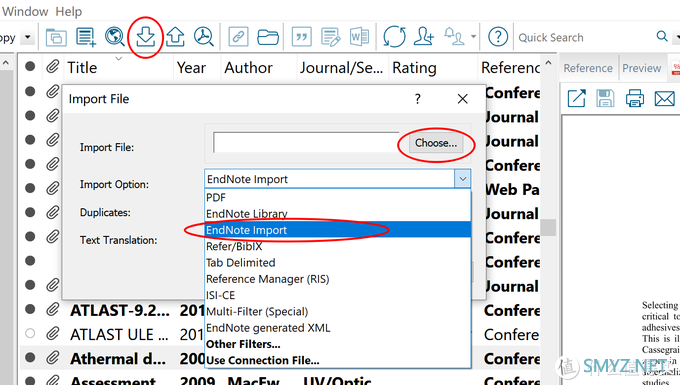
Task: Select the ATLAST-9.2... reference title
Action: point(120,311)
